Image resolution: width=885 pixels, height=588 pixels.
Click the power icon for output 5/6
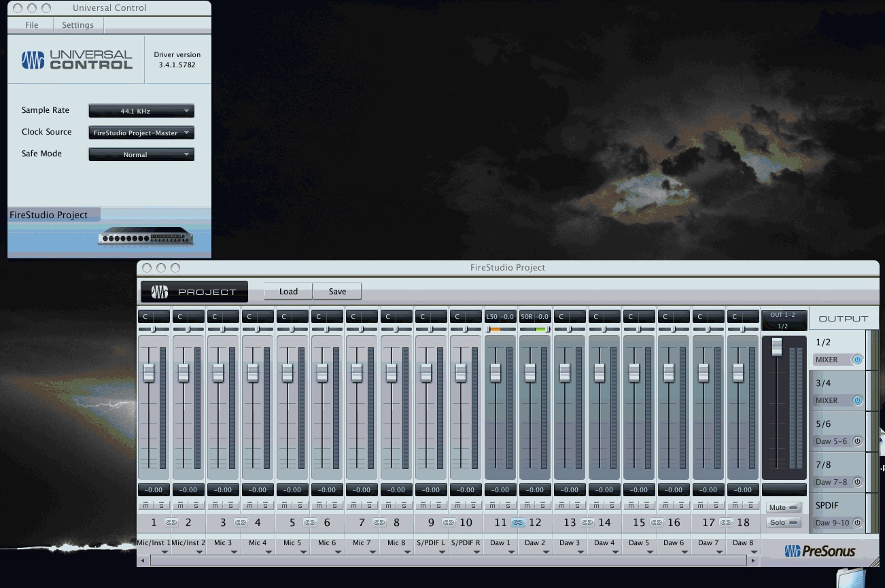pos(857,441)
